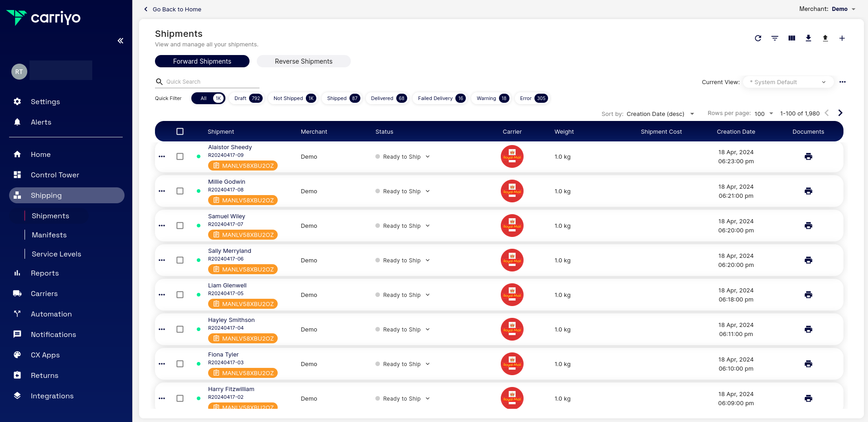Switch to Reverse Shipments tab

303,61
